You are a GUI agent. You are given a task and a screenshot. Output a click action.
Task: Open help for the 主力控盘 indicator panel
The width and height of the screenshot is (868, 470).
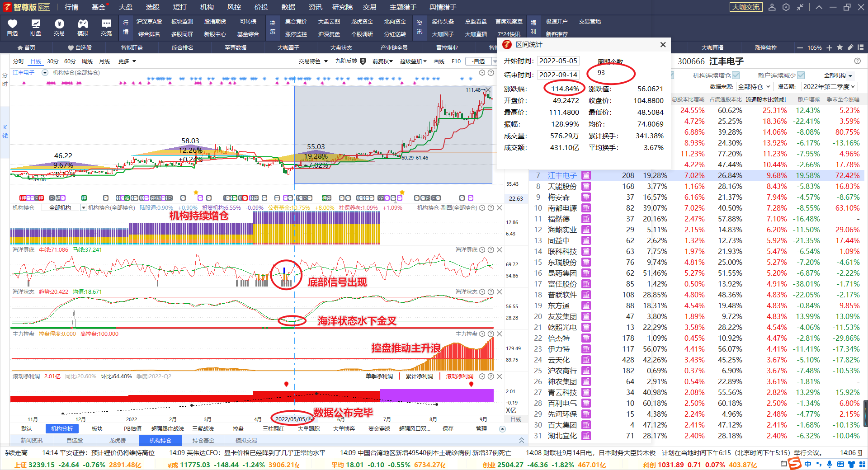click(x=491, y=334)
